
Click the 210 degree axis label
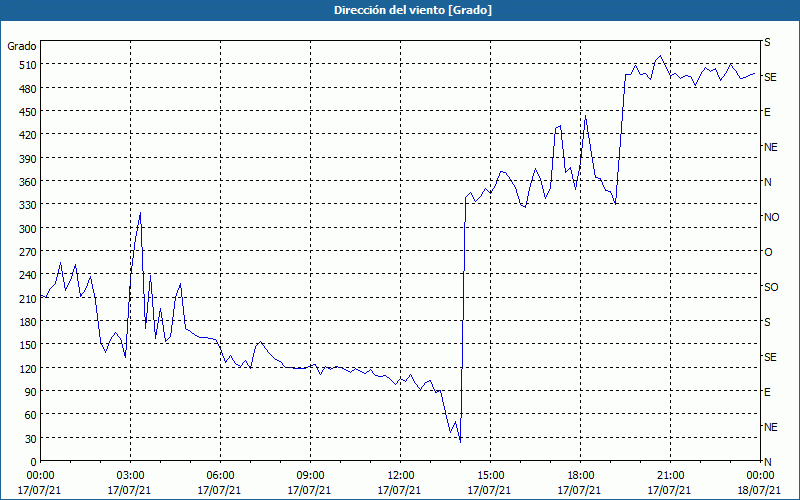pos(28,298)
